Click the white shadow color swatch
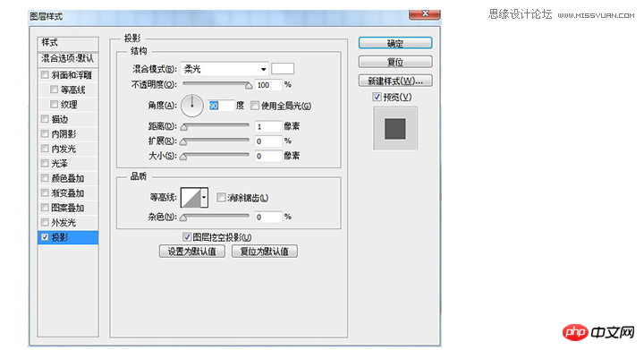The height and width of the screenshot is (350, 644). pyautogui.click(x=283, y=69)
